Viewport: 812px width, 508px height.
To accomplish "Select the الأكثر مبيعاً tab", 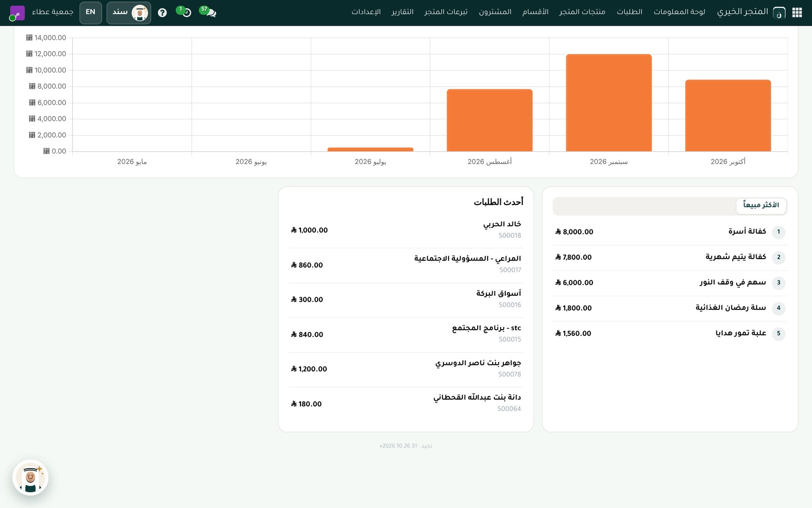I will point(761,205).
